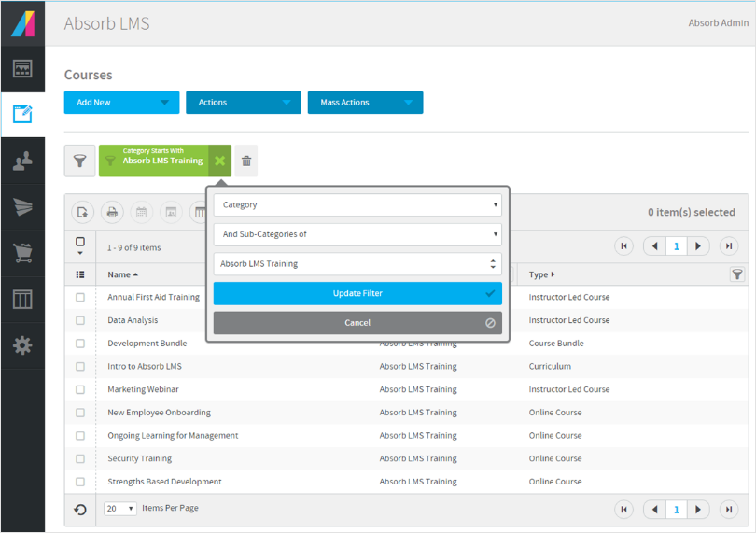Open the E-Commerce cart sidebar icon

(22, 253)
